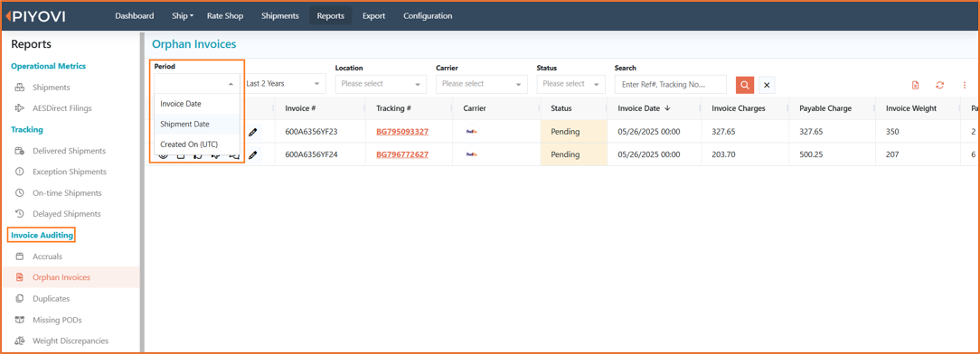Open the Export menu item

[x=373, y=15]
